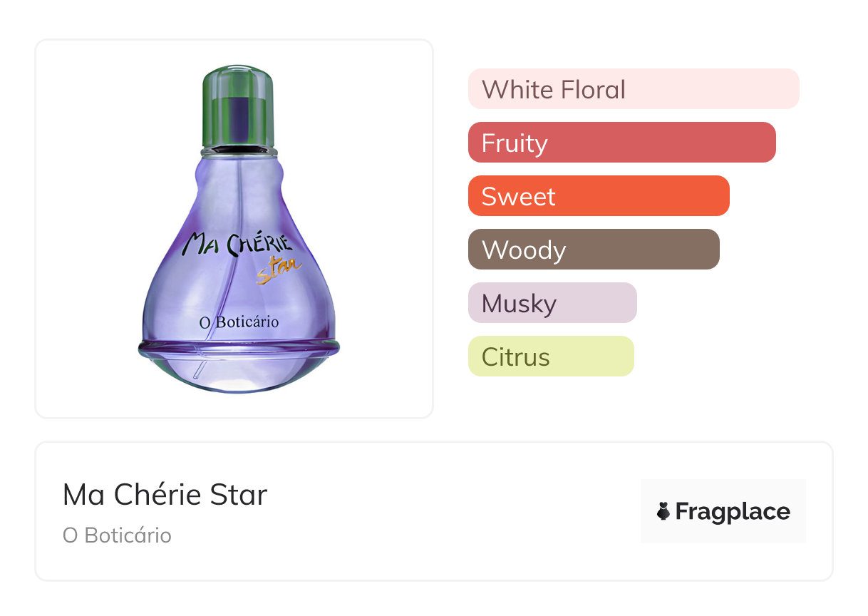Click the purple ridge ring around the bottle

point(239,348)
